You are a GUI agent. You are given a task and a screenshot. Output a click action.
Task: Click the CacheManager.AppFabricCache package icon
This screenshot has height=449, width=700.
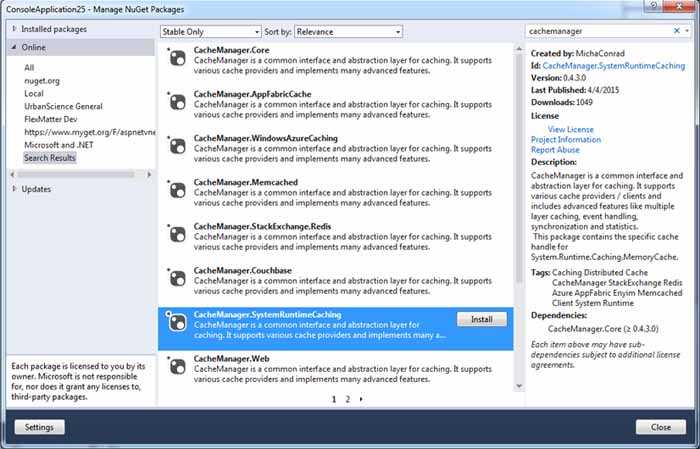177,102
